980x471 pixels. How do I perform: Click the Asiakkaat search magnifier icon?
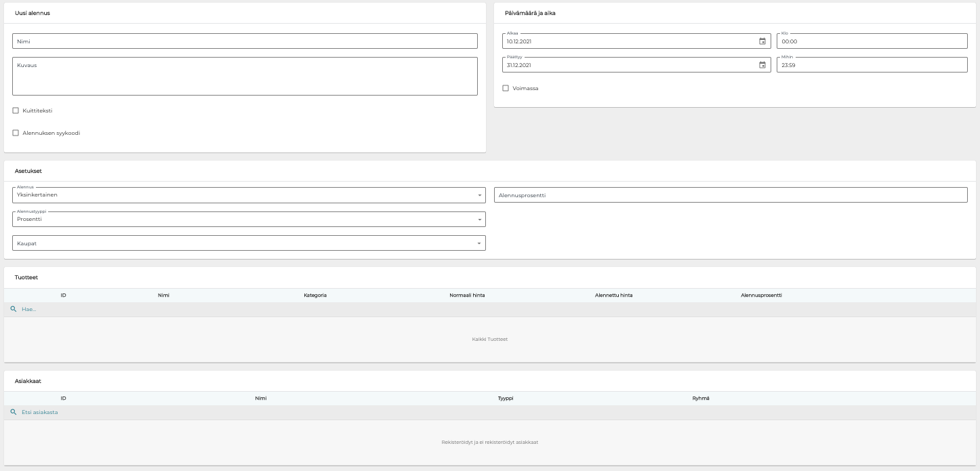pos(13,412)
